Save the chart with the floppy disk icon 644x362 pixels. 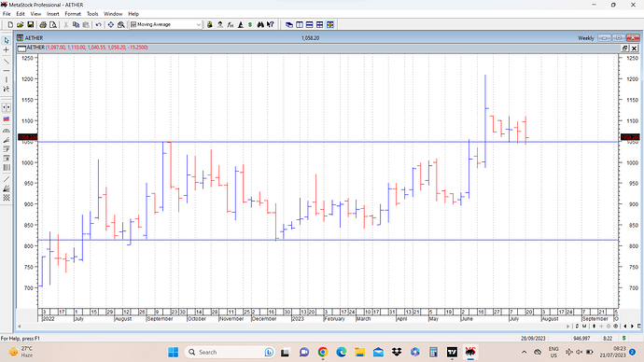(31, 24)
